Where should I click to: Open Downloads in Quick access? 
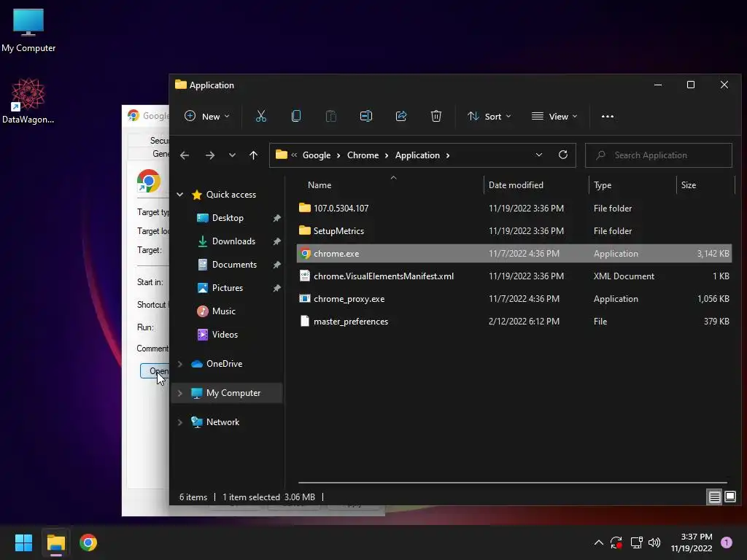point(233,241)
